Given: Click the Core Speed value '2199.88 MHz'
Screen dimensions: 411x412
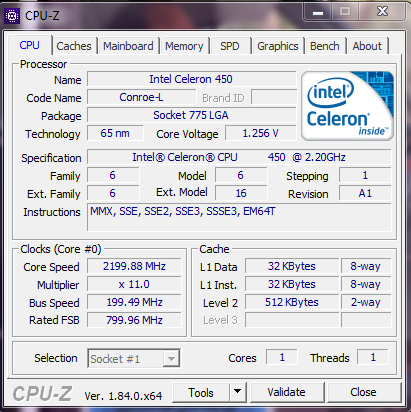Looking at the screenshot, I should click(x=134, y=266).
